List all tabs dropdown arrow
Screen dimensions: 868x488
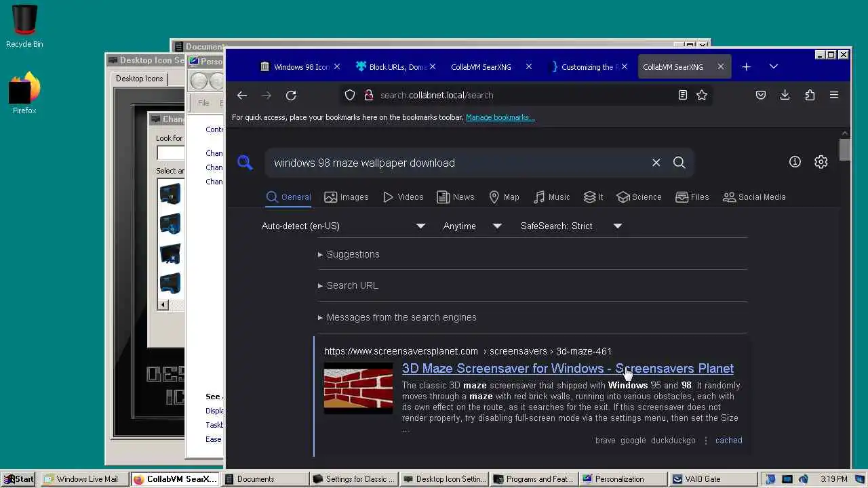pyautogui.click(x=774, y=67)
